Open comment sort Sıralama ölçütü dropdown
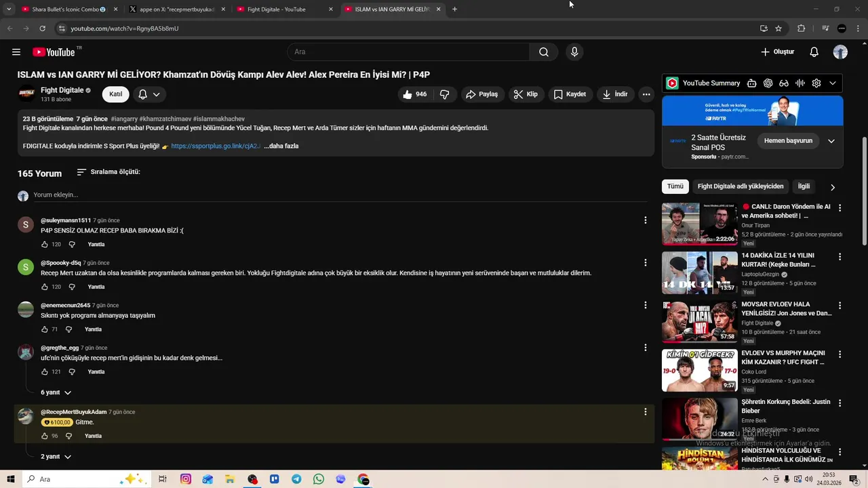 [x=108, y=172]
